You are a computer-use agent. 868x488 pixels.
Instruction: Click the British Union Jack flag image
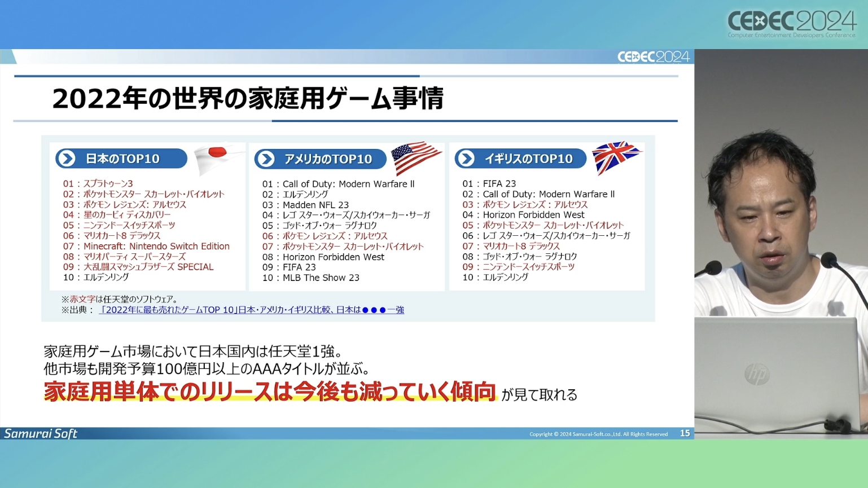[616, 157]
